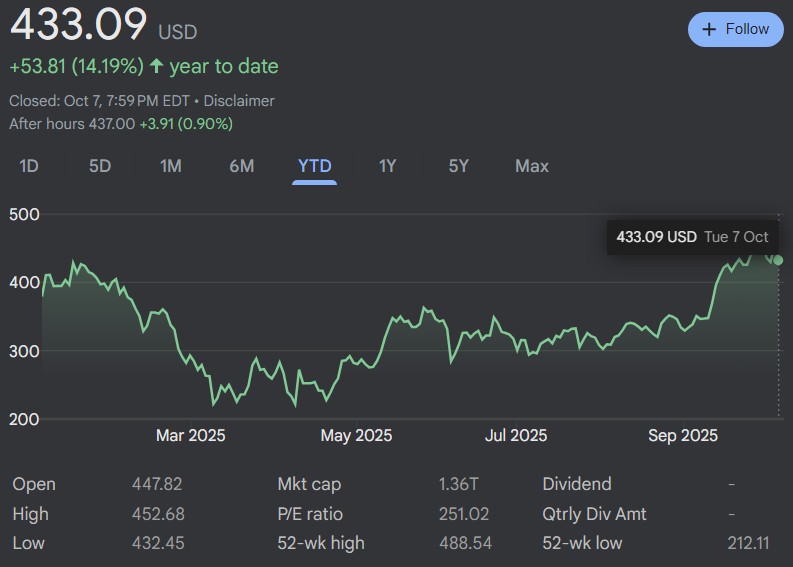The image size is (793, 567).
Task: Click the May 2025 axis label
Action: click(x=356, y=435)
